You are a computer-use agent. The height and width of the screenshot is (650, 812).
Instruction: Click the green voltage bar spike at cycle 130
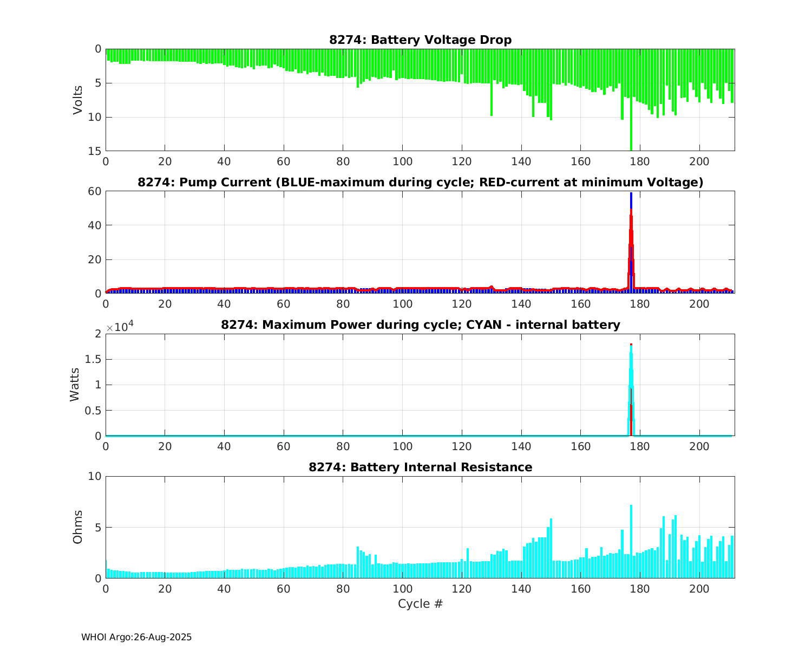(492, 103)
